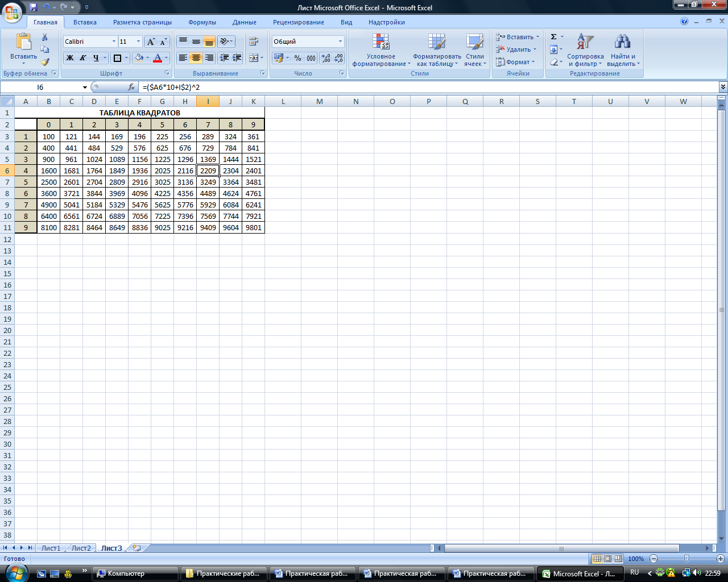Open the Calibri font name dropdown

click(114, 41)
